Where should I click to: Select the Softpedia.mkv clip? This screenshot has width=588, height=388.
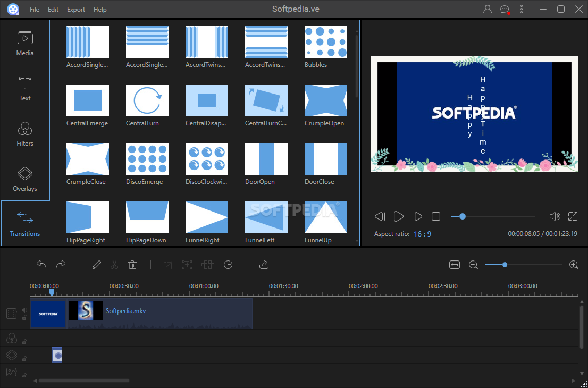(159, 314)
